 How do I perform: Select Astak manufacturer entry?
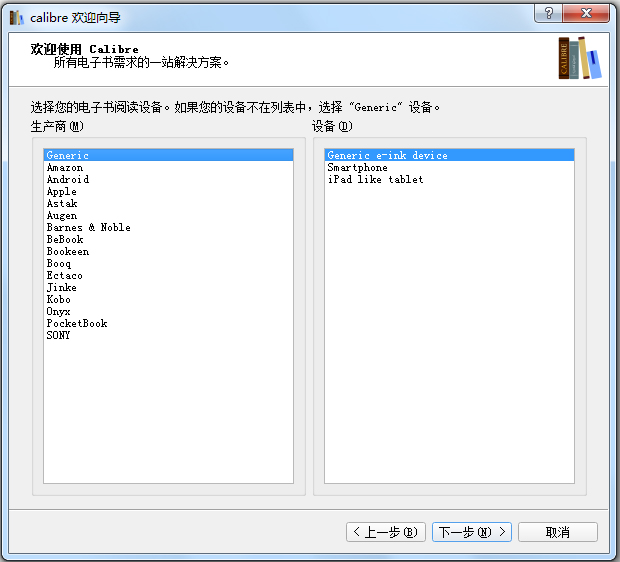pos(168,203)
